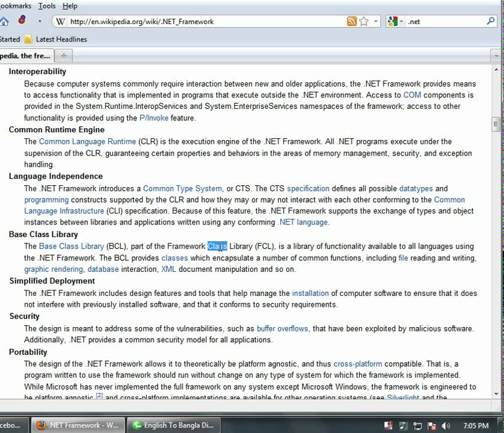This screenshot has width=504, height=433.
Task: Subscribe via orange RSS feed icon in address bar
Action: coord(352,22)
